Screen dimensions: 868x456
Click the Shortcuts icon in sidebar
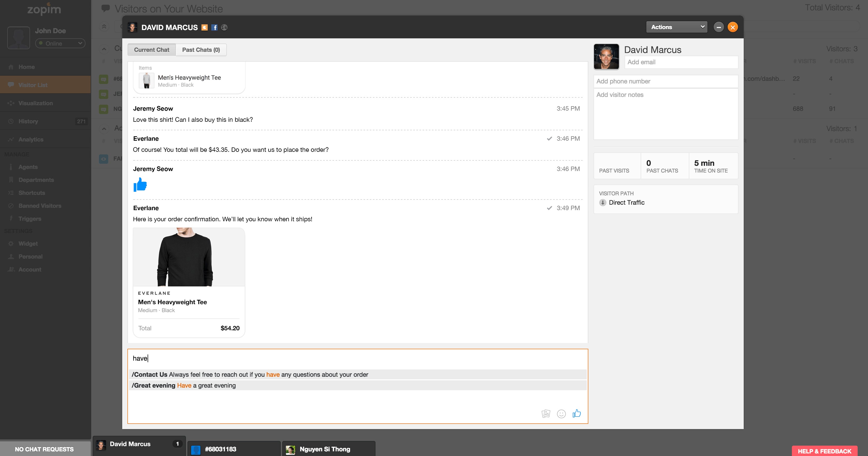[x=11, y=193]
